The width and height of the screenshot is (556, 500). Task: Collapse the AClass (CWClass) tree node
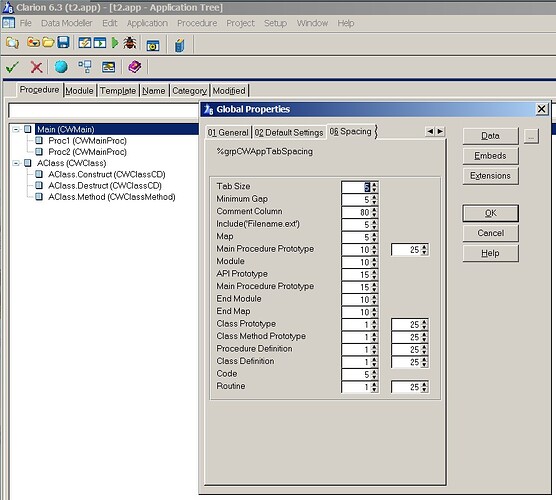pos(16,163)
